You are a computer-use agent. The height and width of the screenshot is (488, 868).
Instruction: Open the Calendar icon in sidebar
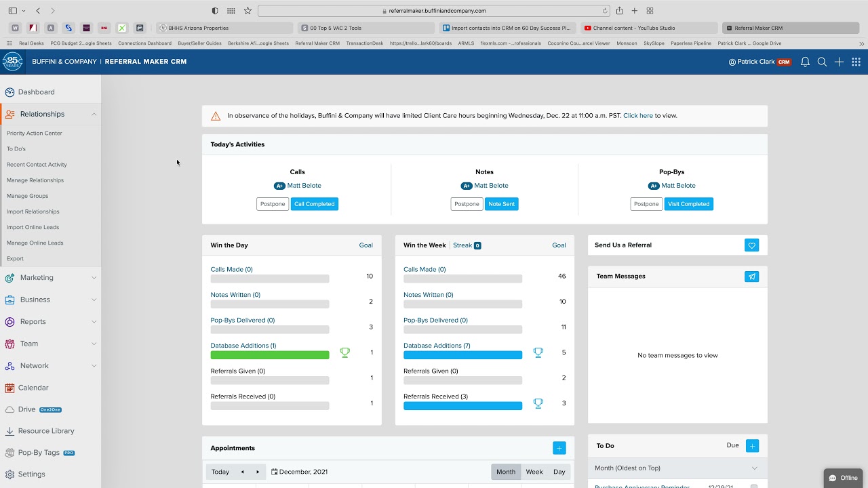coord(9,388)
